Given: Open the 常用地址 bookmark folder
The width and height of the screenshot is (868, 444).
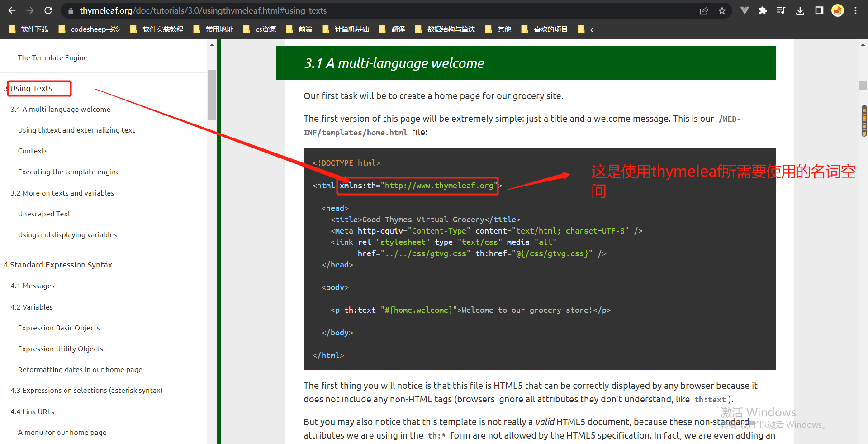Looking at the screenshot, I should coord(213,29).
